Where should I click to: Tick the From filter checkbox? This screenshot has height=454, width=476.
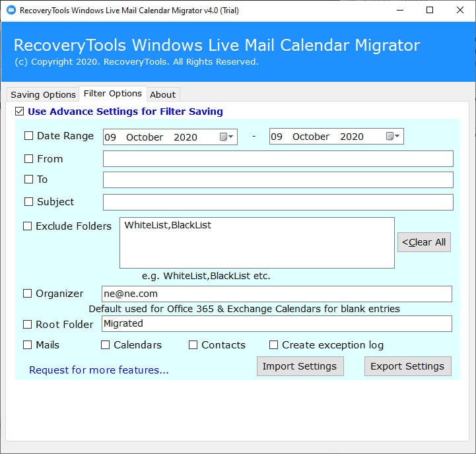coord(28,159)
